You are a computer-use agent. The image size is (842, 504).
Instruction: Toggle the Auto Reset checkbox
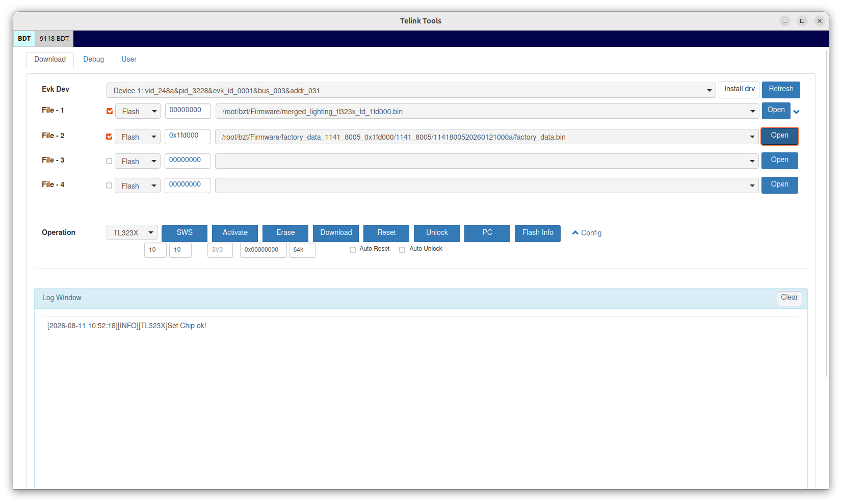[353, 250]
